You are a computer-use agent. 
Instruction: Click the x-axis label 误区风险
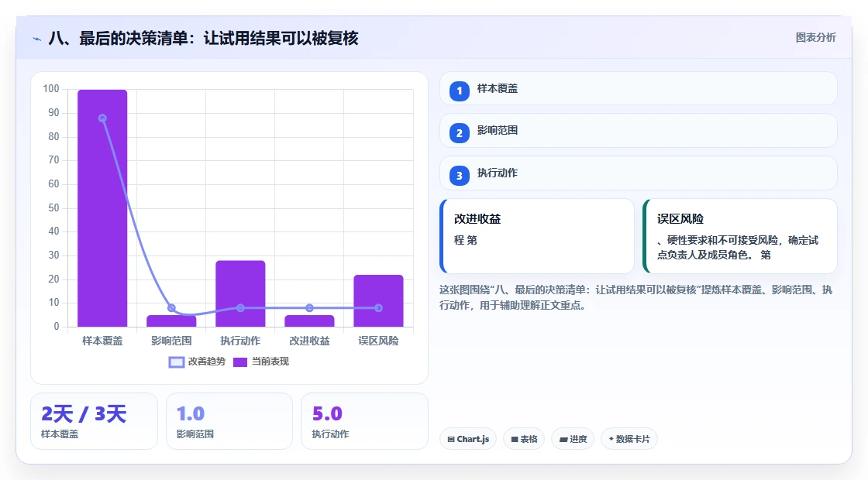click(x=379, y=341)
